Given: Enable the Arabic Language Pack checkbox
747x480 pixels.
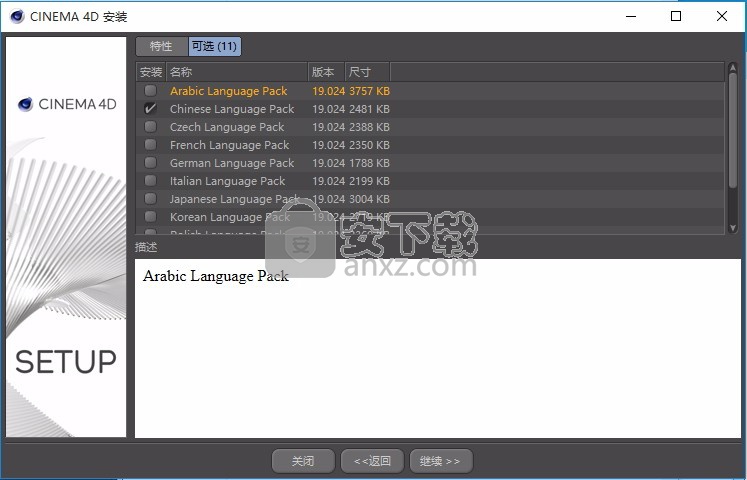Looking at the screenshot, I should [x=151, y=90].
